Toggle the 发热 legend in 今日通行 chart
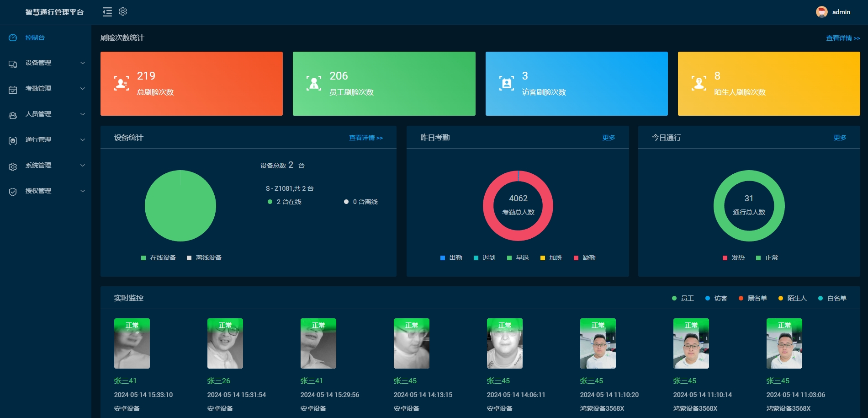The image size is (868, 418). click(x=733, y=258)
